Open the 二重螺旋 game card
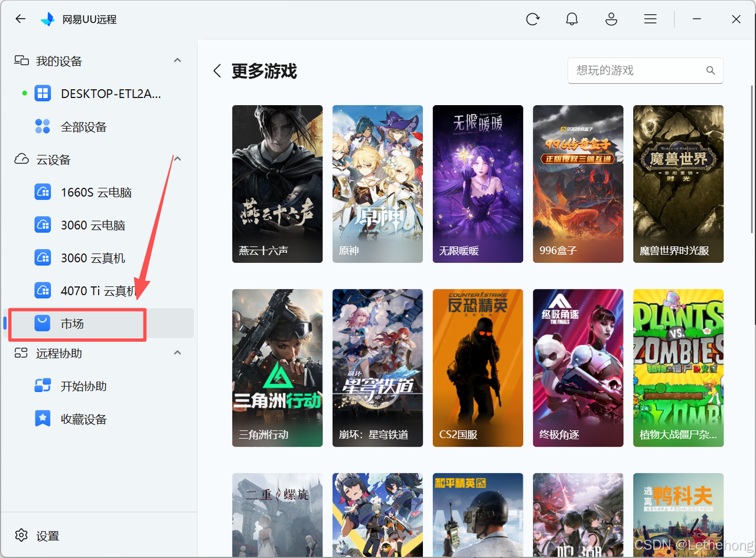The height and width of the screenshot is (558, 756). (277, 515)
